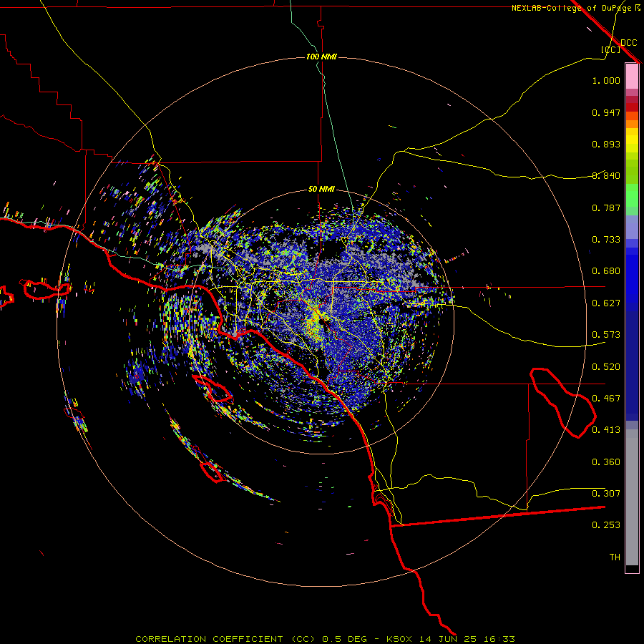Pick the red segment of the color bar

pos(632,107)
